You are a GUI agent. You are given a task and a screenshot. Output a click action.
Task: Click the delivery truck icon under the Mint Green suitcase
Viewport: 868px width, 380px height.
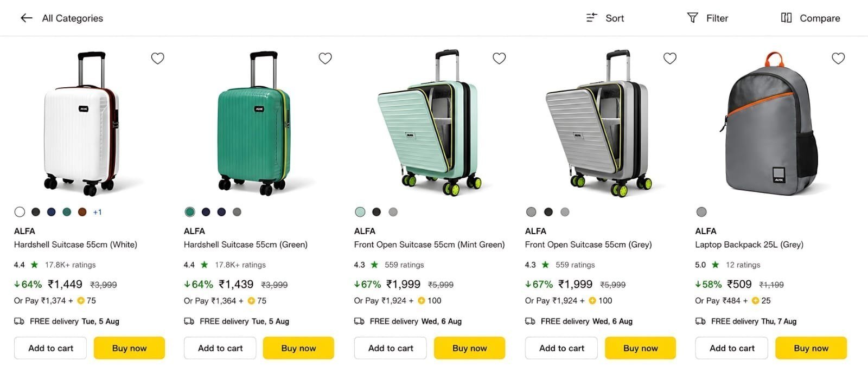(359, 321)
